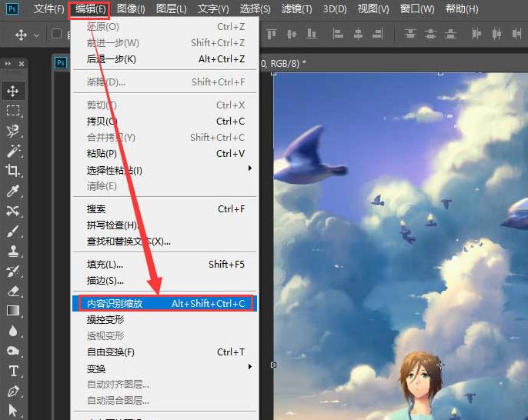Open 滤镜(T) menu

tap(296, 9)
